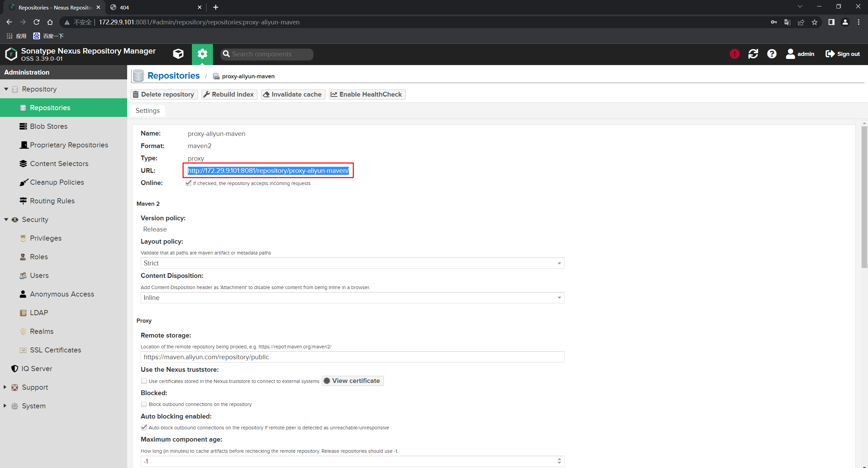Image resolution: width=868 pixels, height=468 pixels.
Task: Select Blob Stores in sidebar
Action: 48,126
